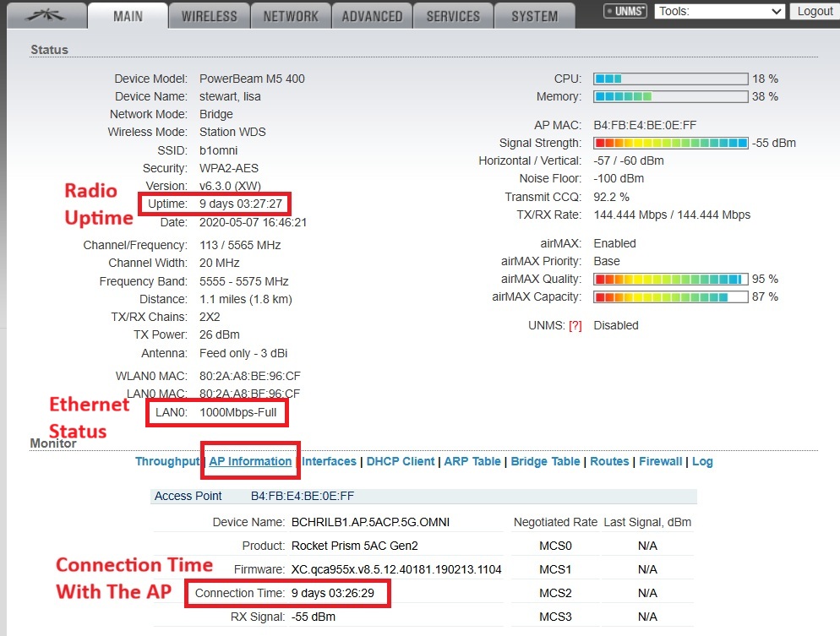
Task: Switch to the SYSTEM tab
Action: [534, 16]
